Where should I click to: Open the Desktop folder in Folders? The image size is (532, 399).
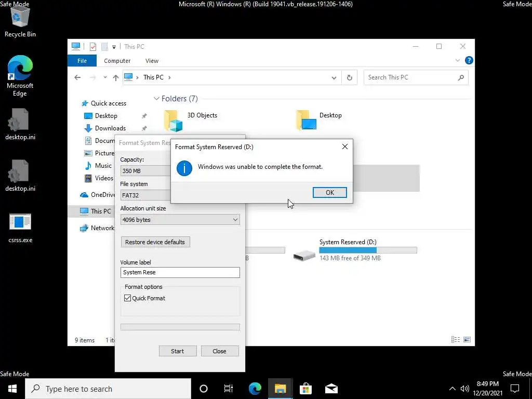coord(319,121)
